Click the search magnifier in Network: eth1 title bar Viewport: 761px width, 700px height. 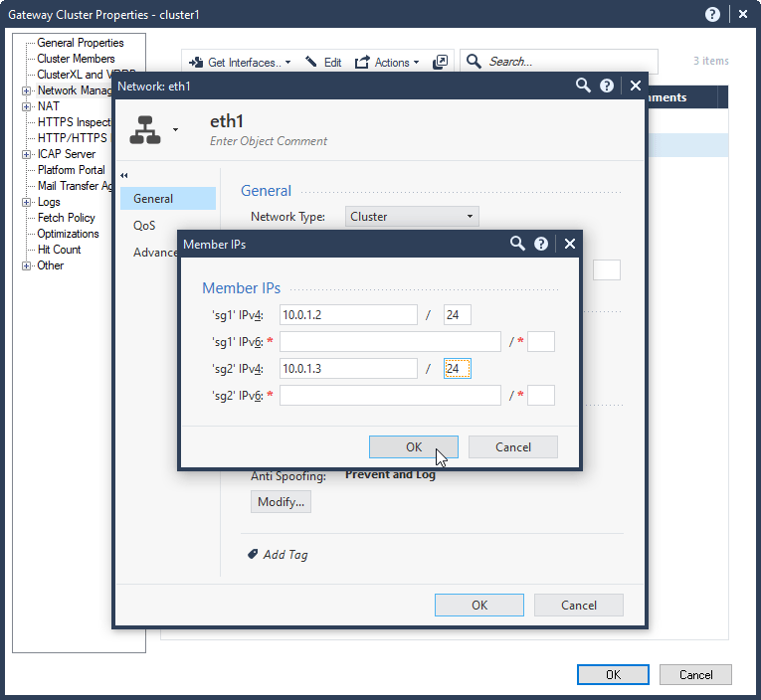[x=583, y=86]
